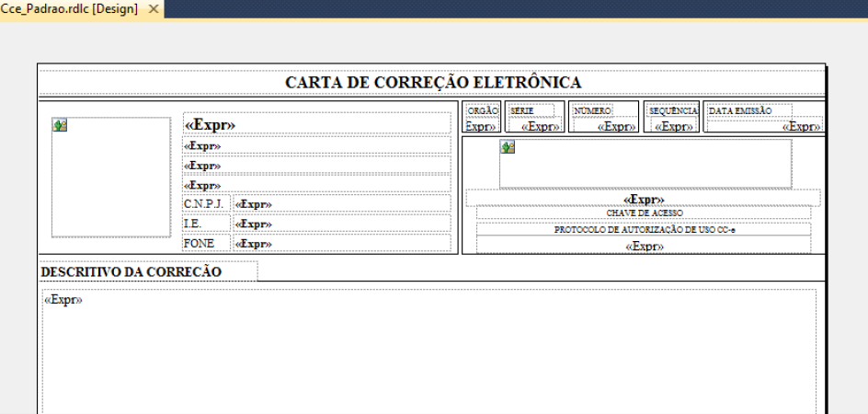Select the Expr field under SÉRIE
This screenshot has height=414, width=868.
[x=535, y=126]
